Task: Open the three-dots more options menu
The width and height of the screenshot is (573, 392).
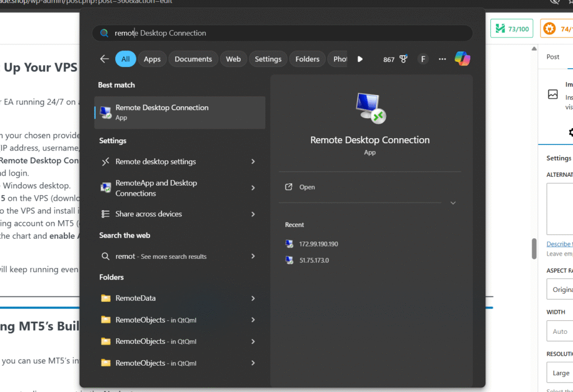Action: 442,59
